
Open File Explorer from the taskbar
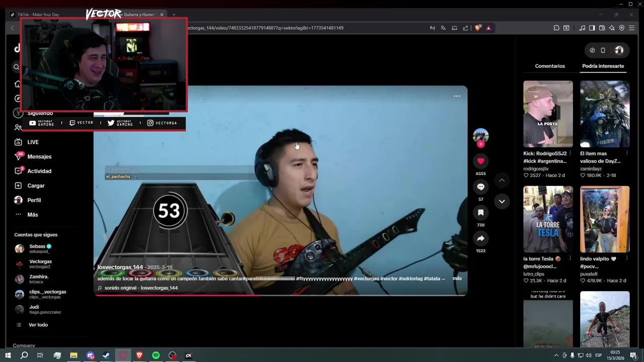click(x=73, y=355)
